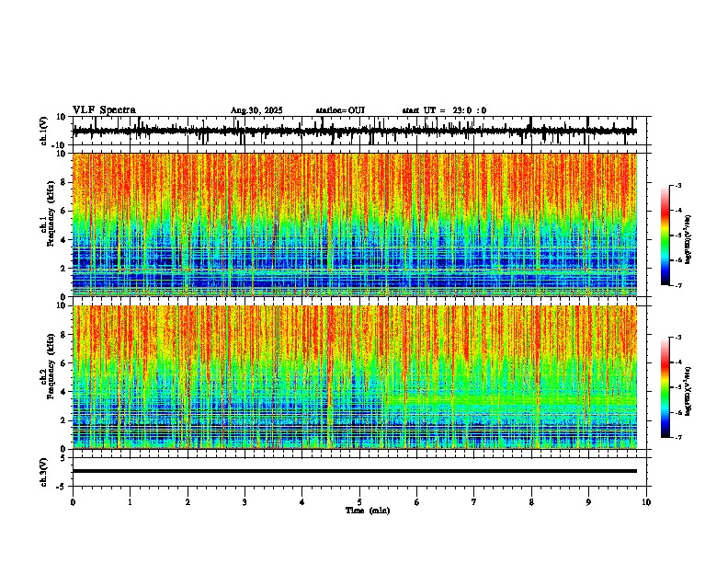Click the ch.2 colorbar log(PSD) label
The width and height of the screenshot is (728, 563).
click(688, 391)
